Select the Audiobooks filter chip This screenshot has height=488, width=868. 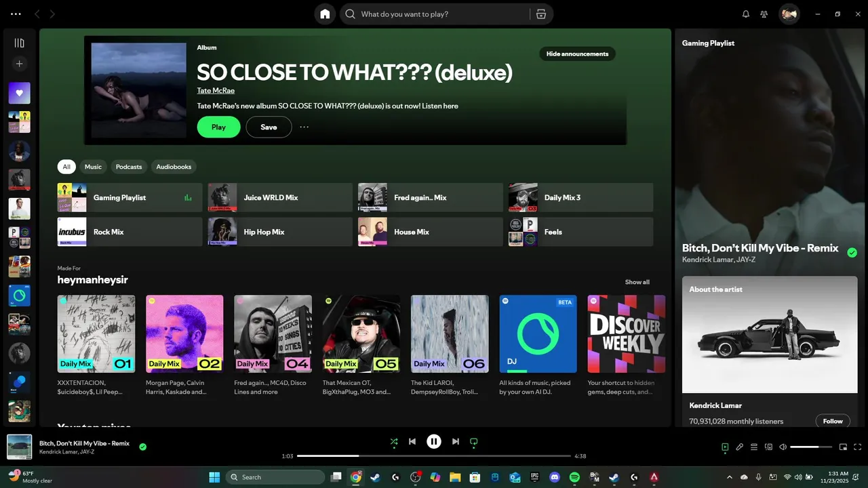coord(174,167)
